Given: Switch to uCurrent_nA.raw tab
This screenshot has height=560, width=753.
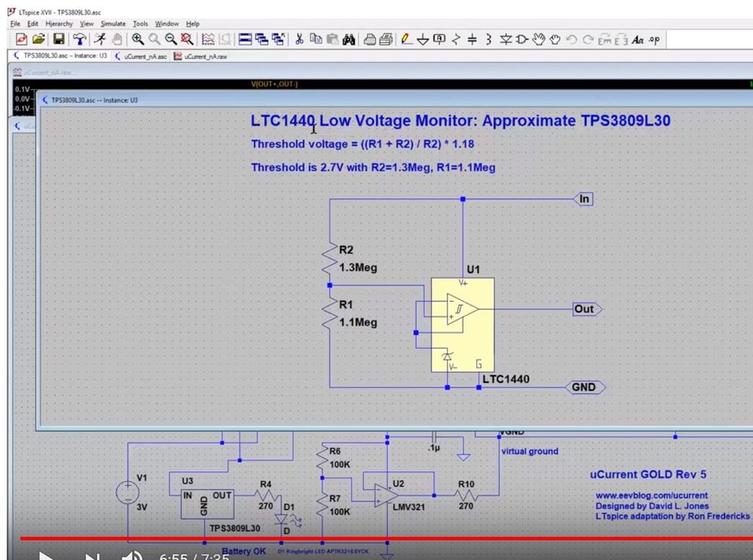Looking at the screenshot, I should [201, 56].
